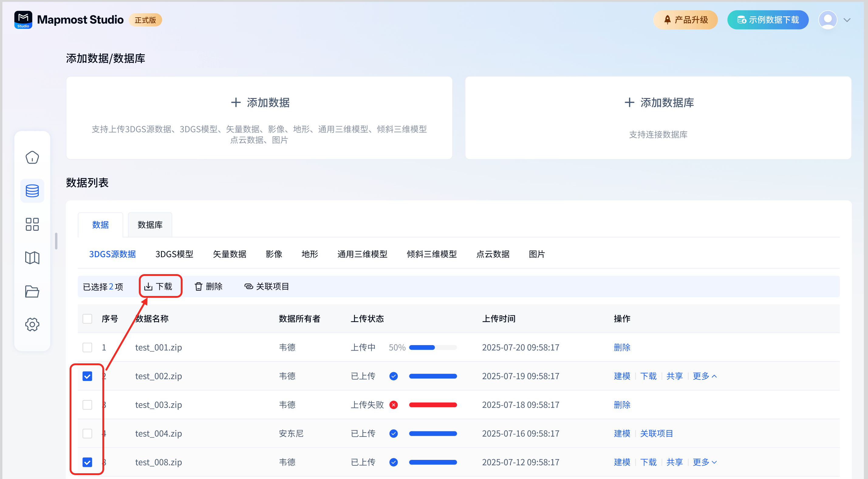This screenshot has height=479, width=868.
Task: Click the test_001.zip upload progress bar
Action: [433, 347]
